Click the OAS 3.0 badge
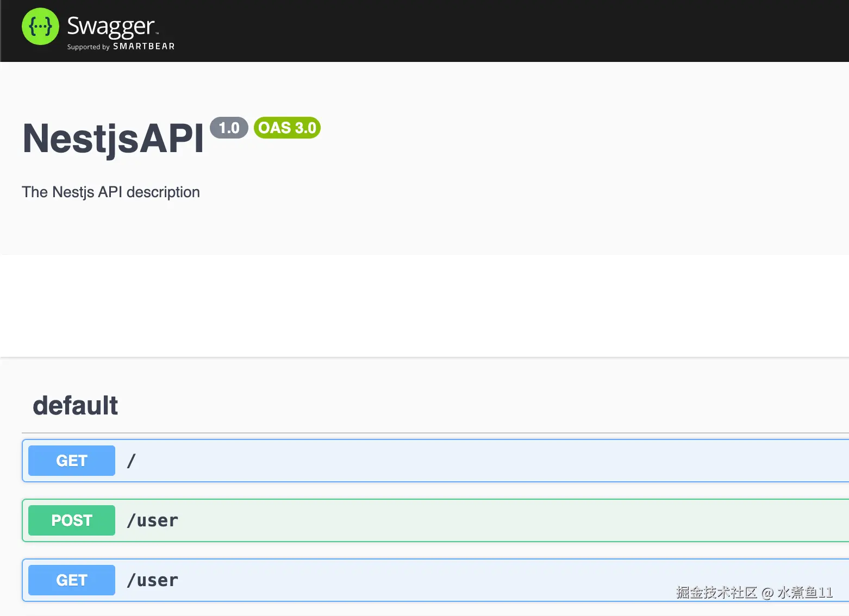This screenshot has width=849, height=616. click(x=287, y=128)
